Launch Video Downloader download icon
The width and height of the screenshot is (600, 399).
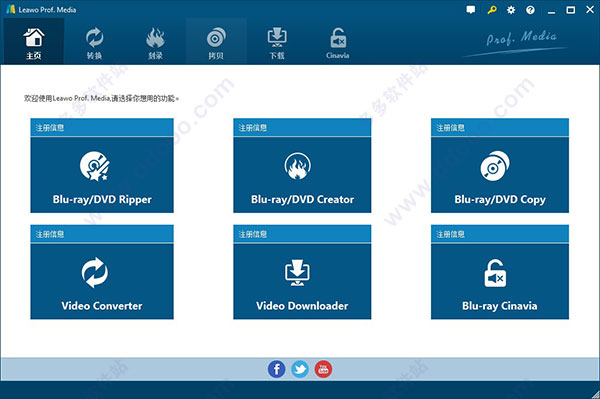click(x=298, y=272)
